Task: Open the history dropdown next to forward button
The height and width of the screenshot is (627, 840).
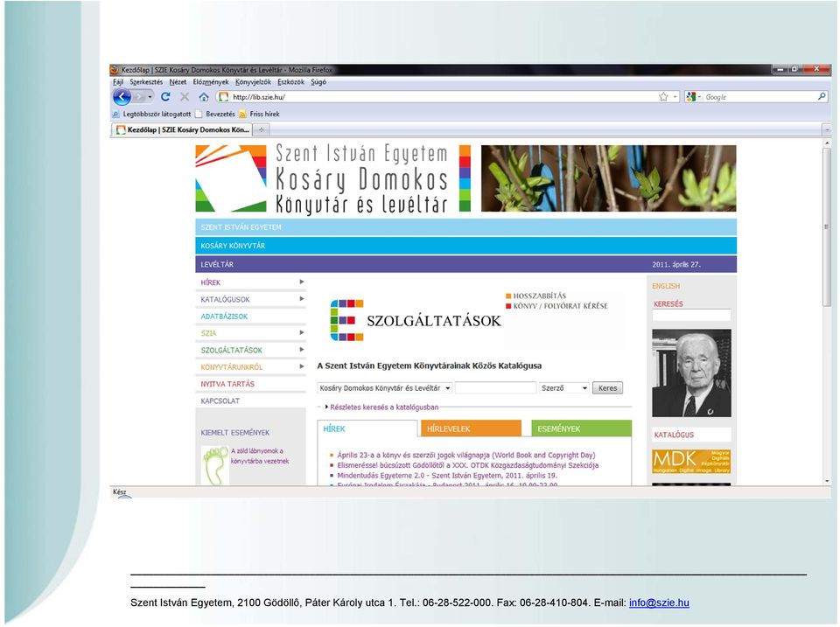Action: click(x=150, y=97)
